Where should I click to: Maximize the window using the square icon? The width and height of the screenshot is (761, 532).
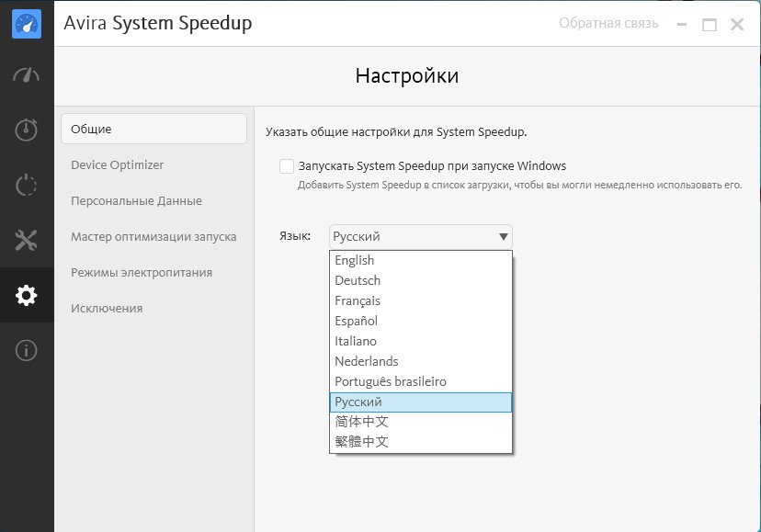click(709, 25)
